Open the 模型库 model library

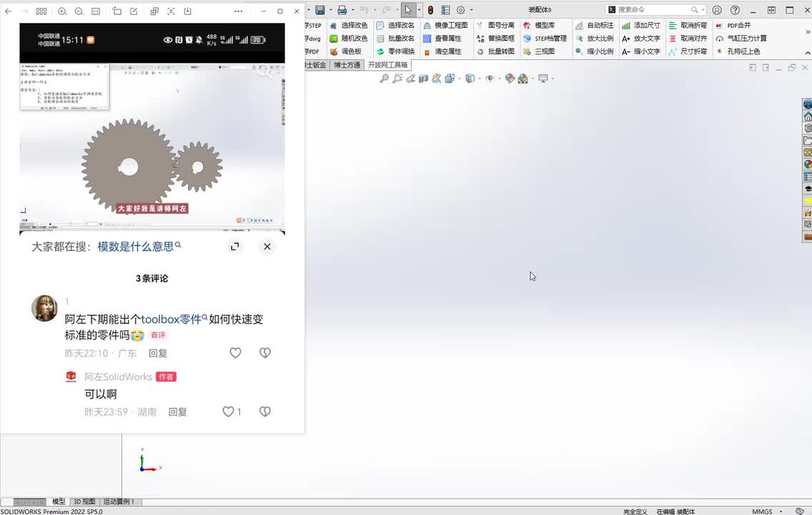[539, 25]
